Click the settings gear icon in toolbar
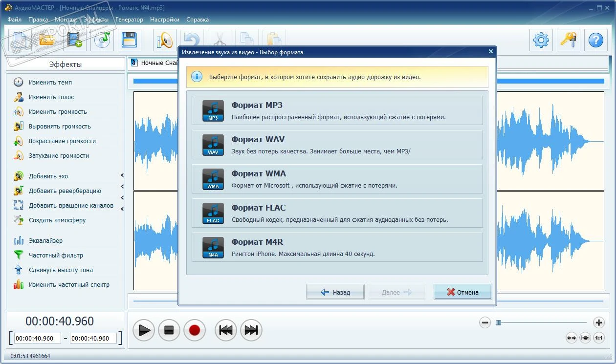The image size is (616, 364). [x=541, y=40]
